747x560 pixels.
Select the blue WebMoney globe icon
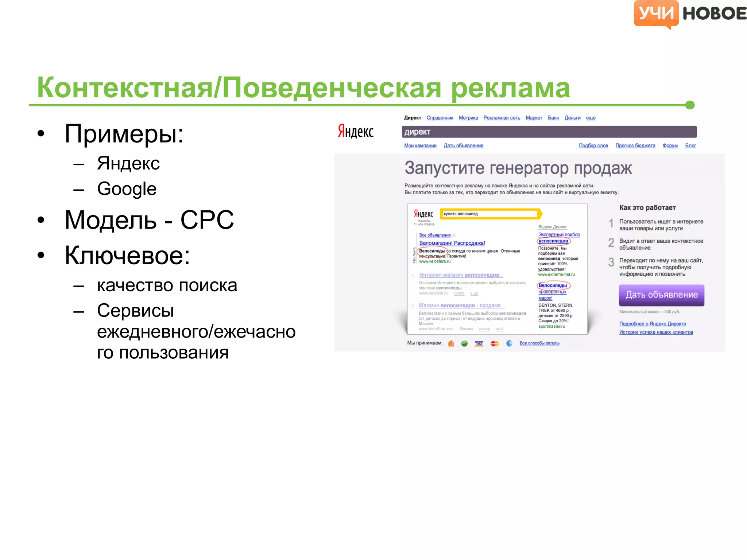click(510, 343)
